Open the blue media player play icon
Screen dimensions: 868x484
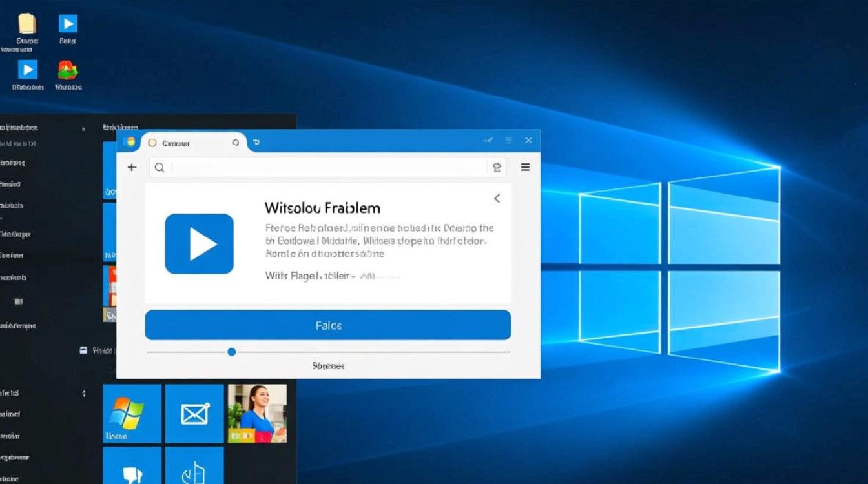click(199, 244)
